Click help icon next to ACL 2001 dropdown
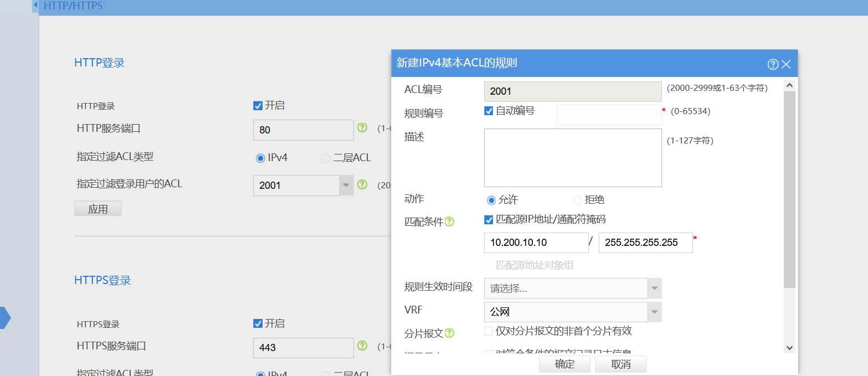868x376 pixels. pos(362,184)
